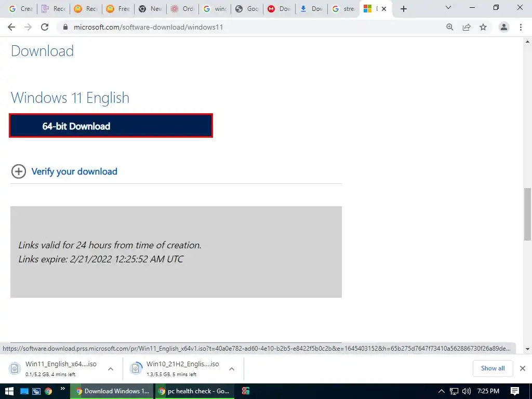Click the browser forward arrow

point(28,27)
